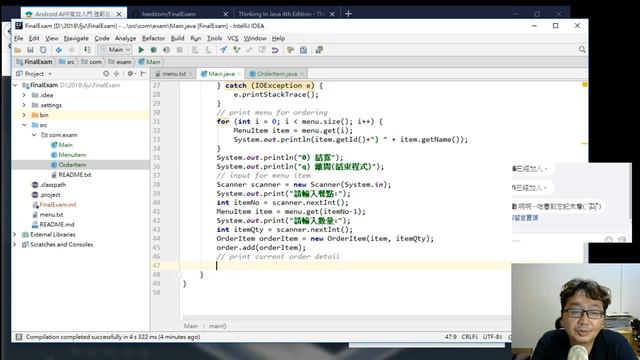The height and width of the screenshot is (360, 640).
Task: Click the UTF-8 encoding in status bar
Action: (492, 337)
